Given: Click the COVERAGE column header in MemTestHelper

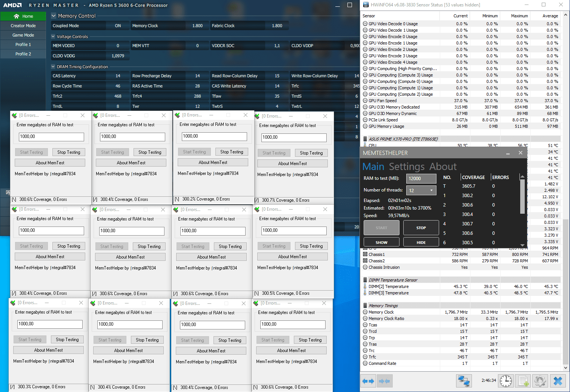Looking at the screenshot, I should pyautogui.click(x=473, y=177).
